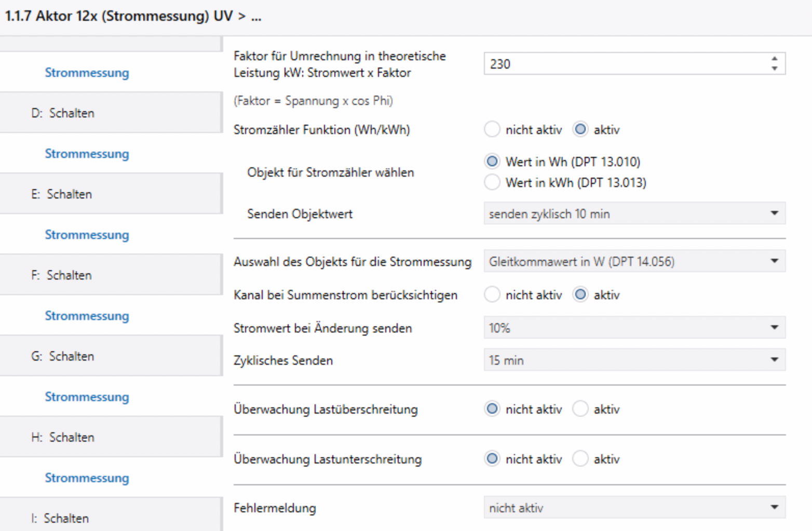Open Auswahl des Objekts für Strommessung dropdown
Image resolution: width=812 pixels, height=531 pixels.
click(634, 261)
